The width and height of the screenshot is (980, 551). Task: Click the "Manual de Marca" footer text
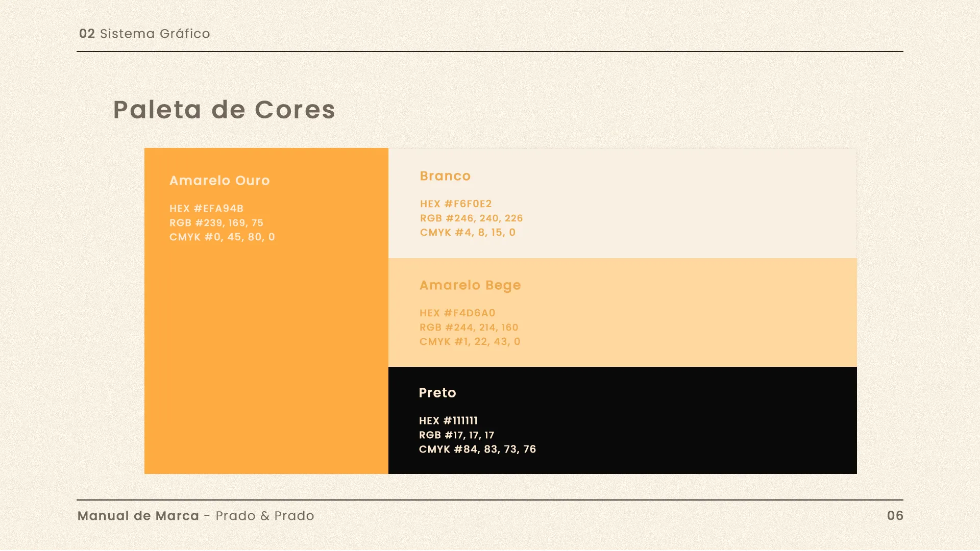(x=138, y=516)
